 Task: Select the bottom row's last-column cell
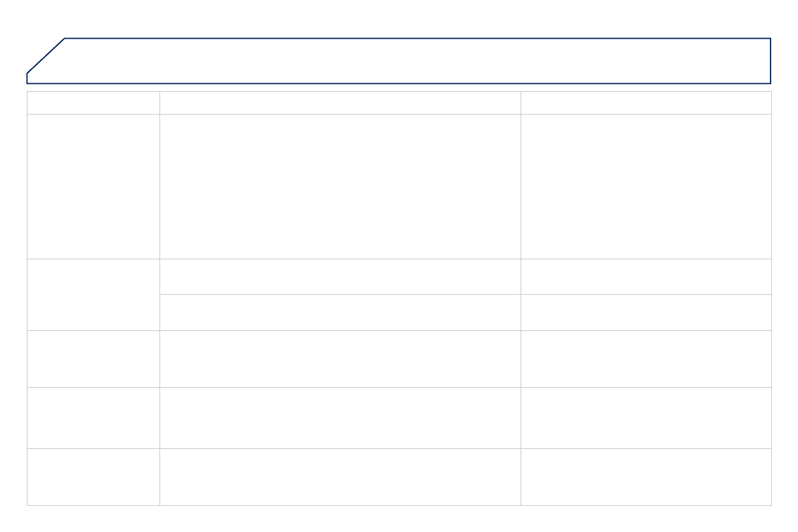coord(646,477)
